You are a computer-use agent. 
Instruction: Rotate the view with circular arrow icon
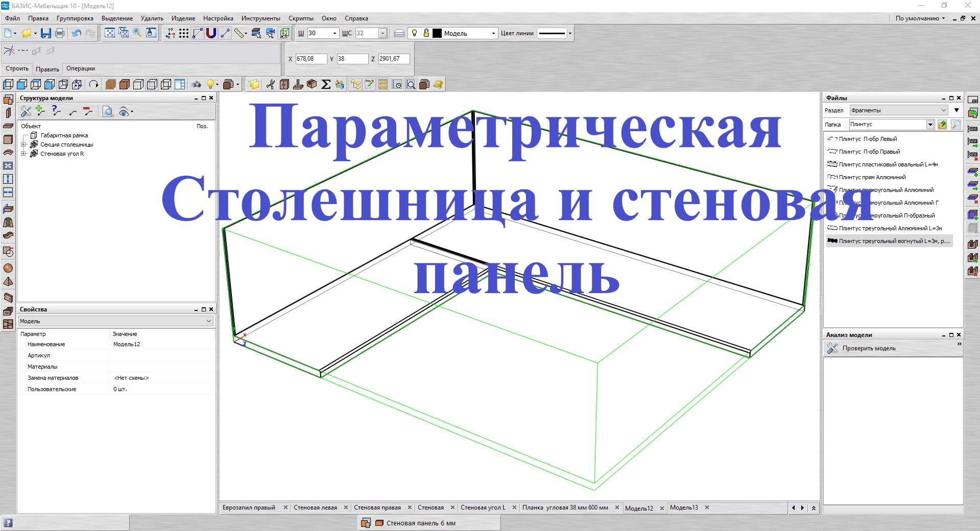click(x=93, y=84)
